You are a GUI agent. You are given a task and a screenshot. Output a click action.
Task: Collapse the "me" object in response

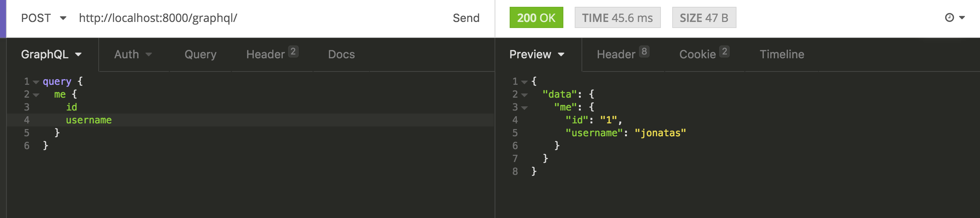coord(524,108)
